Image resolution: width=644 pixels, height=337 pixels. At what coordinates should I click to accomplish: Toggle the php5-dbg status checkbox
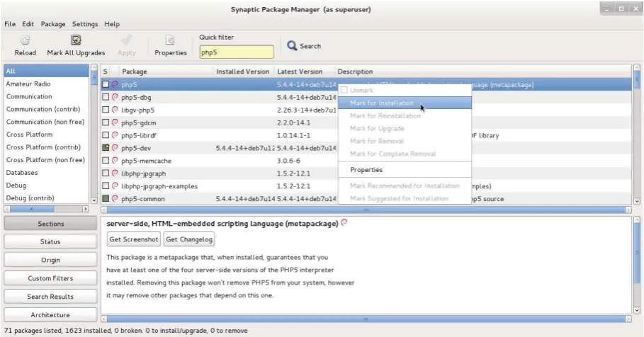[x=106, y=97]
